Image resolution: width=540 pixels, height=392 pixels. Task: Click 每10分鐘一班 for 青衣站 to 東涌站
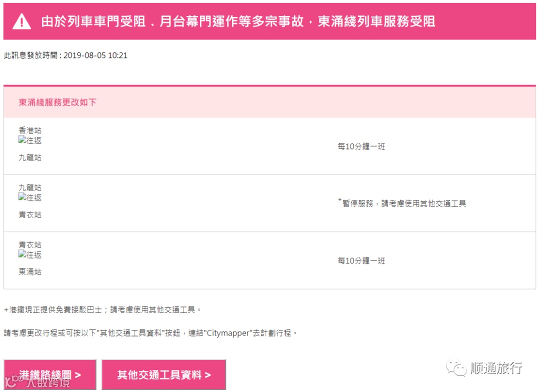tap(361, 261)
